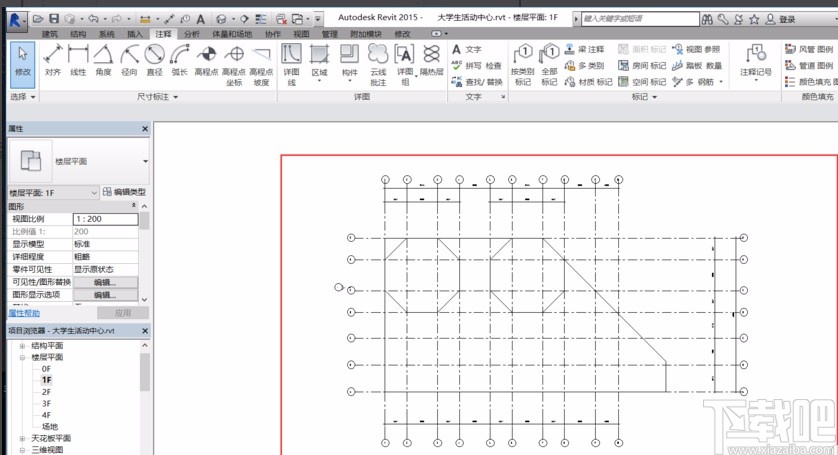Switch to the 管理 ribbon tab
The width and height of the screenshot is (838, 455).
tap(330, 34)
